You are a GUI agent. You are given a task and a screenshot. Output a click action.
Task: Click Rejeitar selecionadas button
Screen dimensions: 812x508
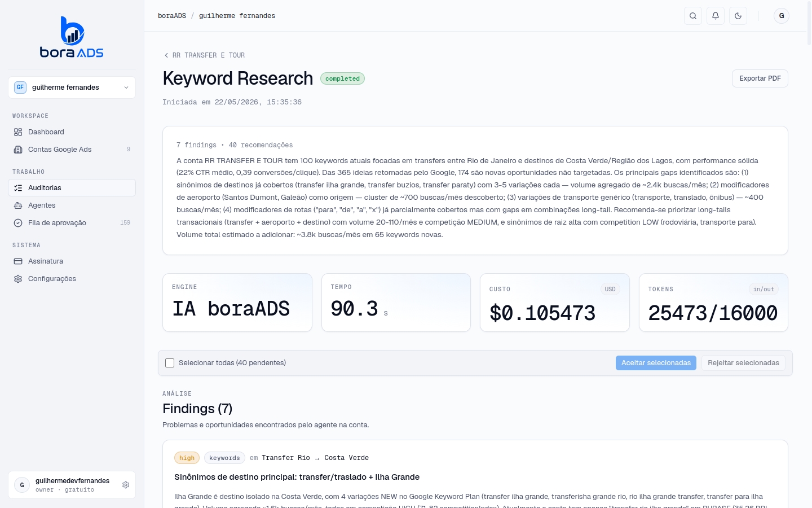743,363
